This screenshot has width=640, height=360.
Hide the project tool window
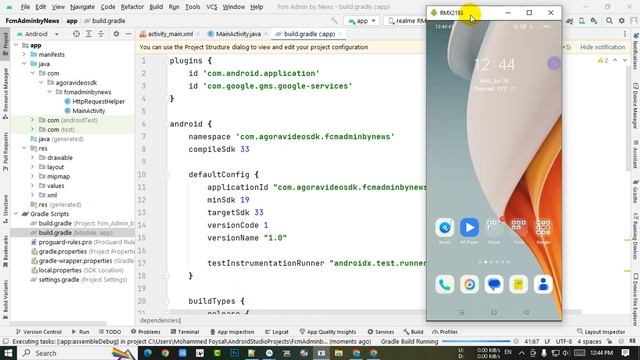point(128,34)
